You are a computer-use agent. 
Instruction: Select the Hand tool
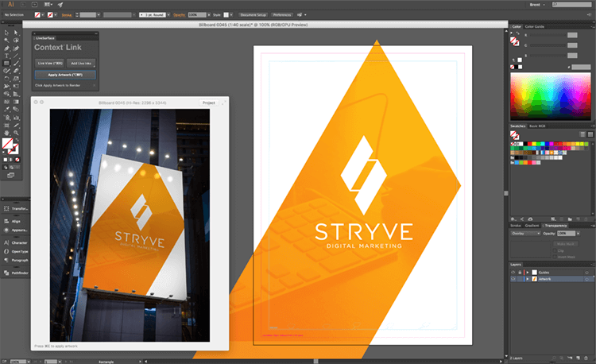coord(6,133)
